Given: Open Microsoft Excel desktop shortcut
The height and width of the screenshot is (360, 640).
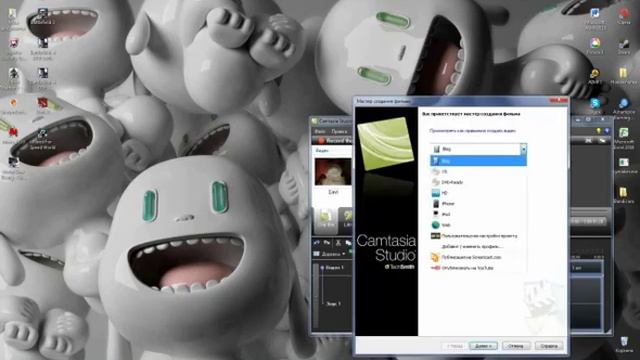Looking at the screenshot, I should coord(624,138).
